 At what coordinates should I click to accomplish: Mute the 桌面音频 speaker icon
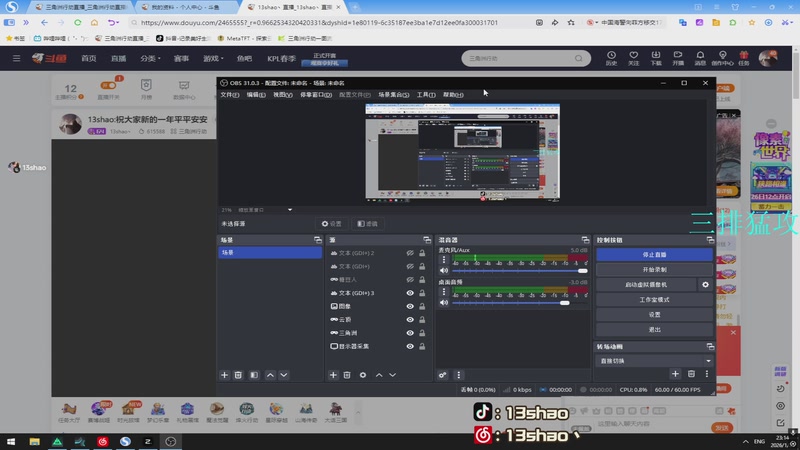click(444, 303)
